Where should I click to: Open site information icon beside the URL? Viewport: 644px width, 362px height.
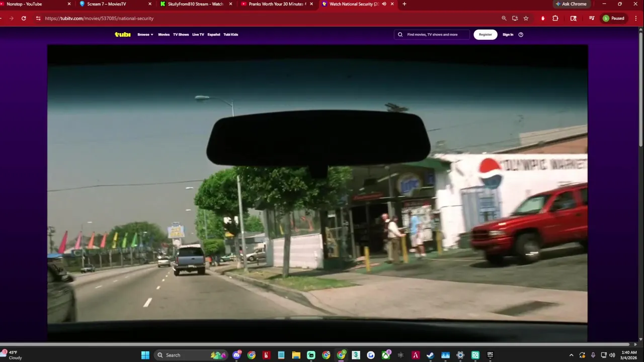click(x=38, y=18)
